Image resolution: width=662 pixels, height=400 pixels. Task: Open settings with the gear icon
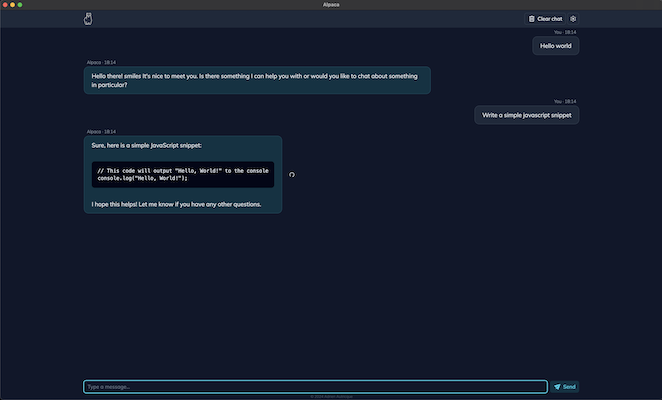[573, 19]
